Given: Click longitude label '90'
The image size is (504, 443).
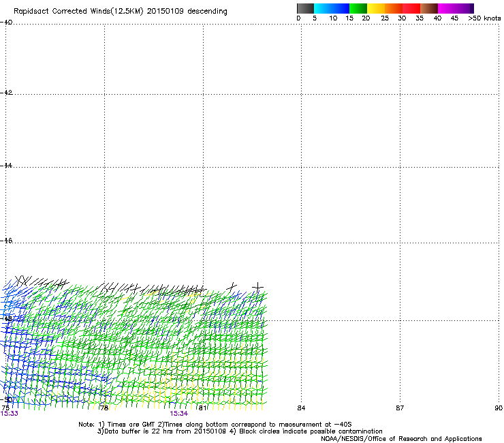Looking at the screenshot, I should pos(499,408).
